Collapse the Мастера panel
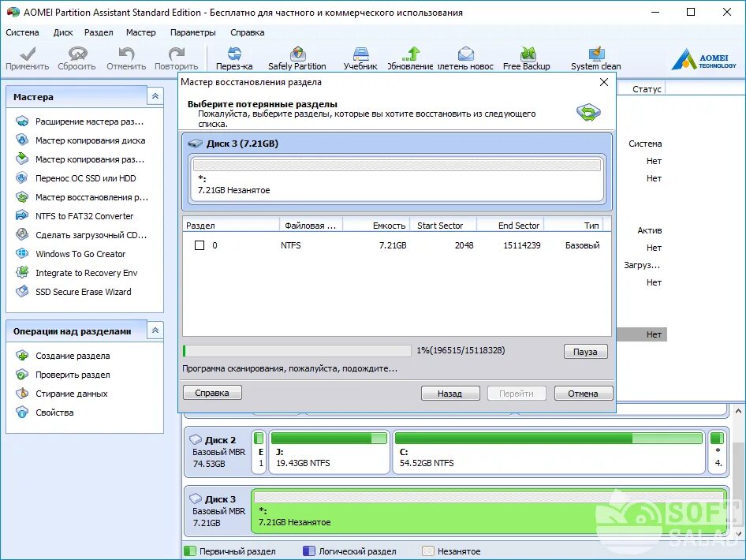 (x=155, y=96)
